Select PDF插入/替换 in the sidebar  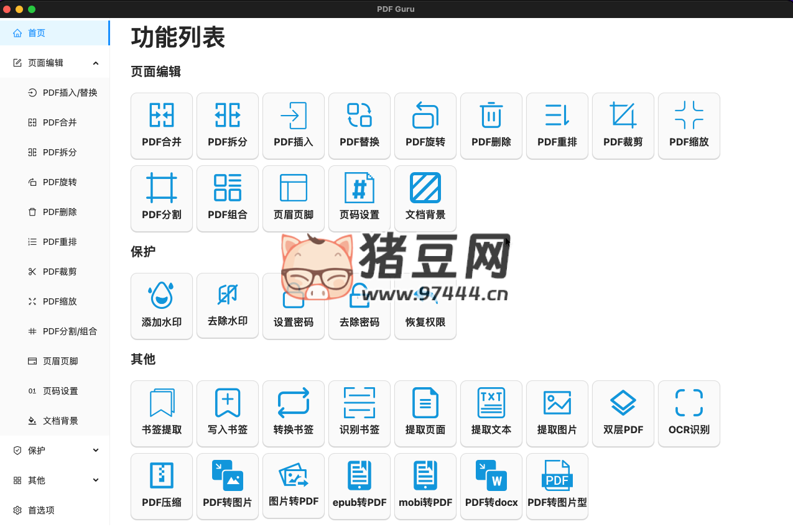click(x=70, y=93)
